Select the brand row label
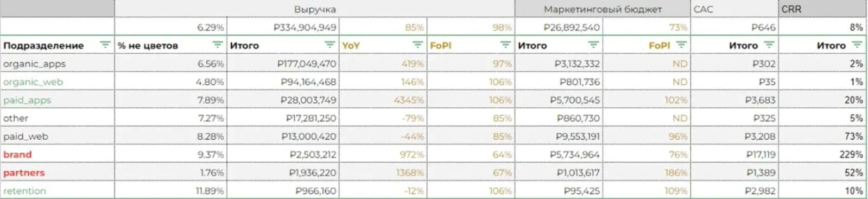The width and height of the screenshot is (868, 199). point(17,154)
